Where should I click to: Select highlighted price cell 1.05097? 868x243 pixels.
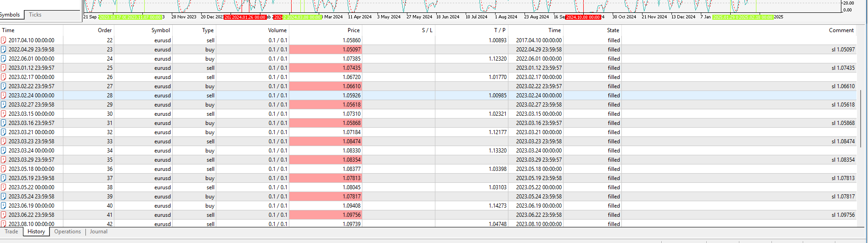point(326,50)
